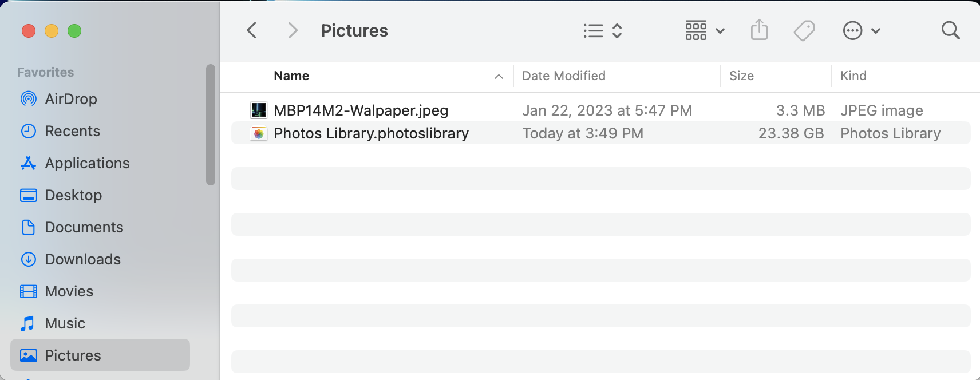Viewport: 980px width, 380px height.
Task: Open the Share icon in toolbar
Action: 759,30
